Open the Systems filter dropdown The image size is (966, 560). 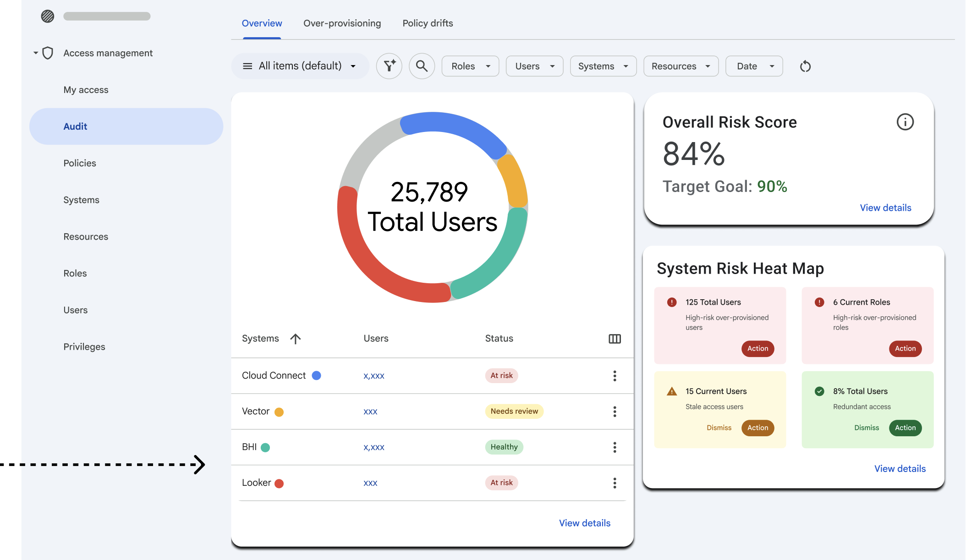tap(603, 66)
